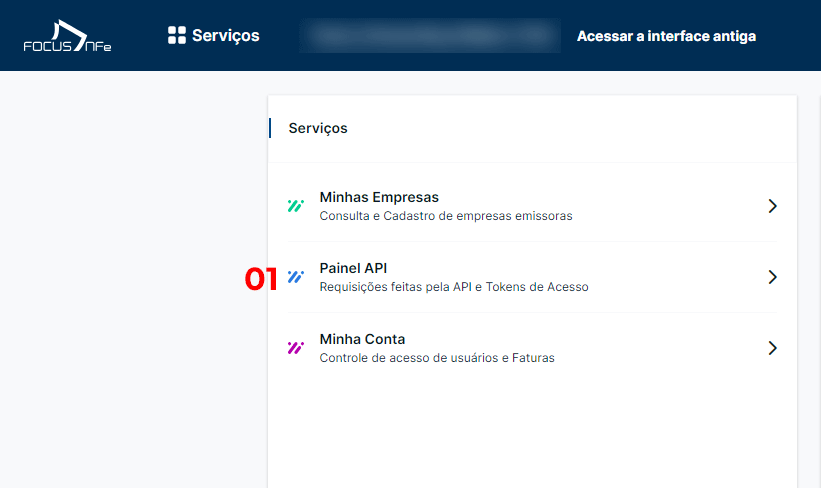Click the four-square grid icon beside Serviços

[176, 35]
